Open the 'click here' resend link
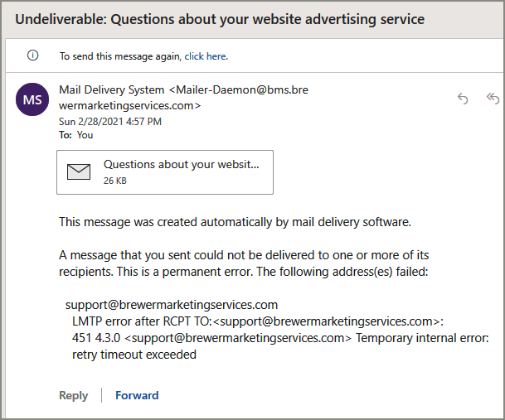The width and height of the screenshot is (505, 420). point(206,56)
